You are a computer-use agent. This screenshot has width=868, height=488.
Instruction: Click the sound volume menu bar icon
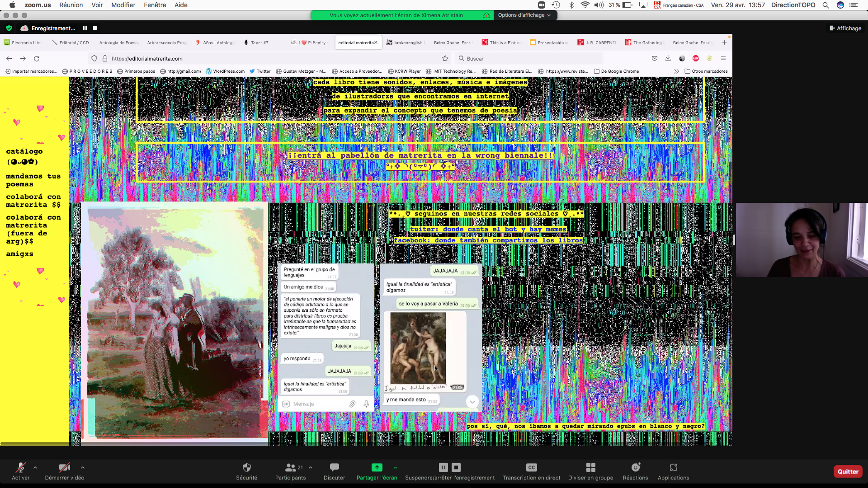click(x=599, y=5)
